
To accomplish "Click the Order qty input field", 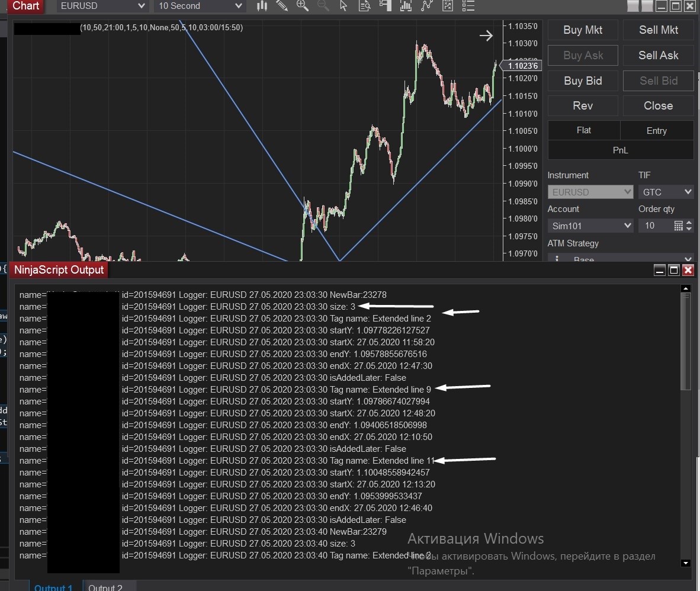I will tap(656, 226).
